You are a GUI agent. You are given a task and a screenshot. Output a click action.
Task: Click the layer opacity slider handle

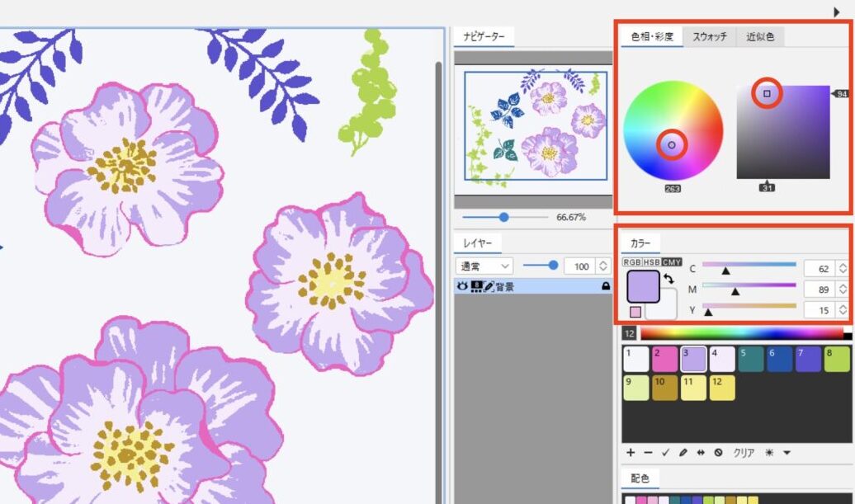click(x=554, y=266)
